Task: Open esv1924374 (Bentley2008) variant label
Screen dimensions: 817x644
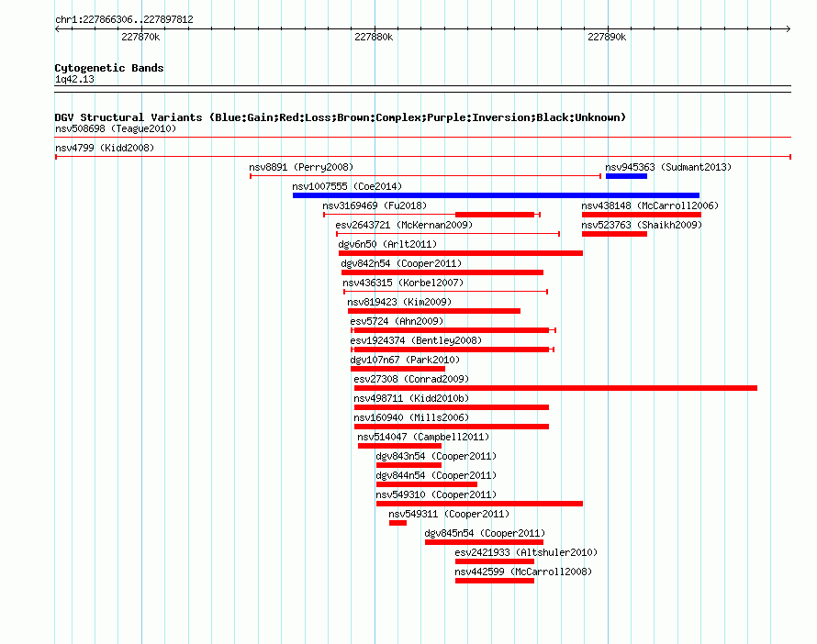Action: point(417,340)
